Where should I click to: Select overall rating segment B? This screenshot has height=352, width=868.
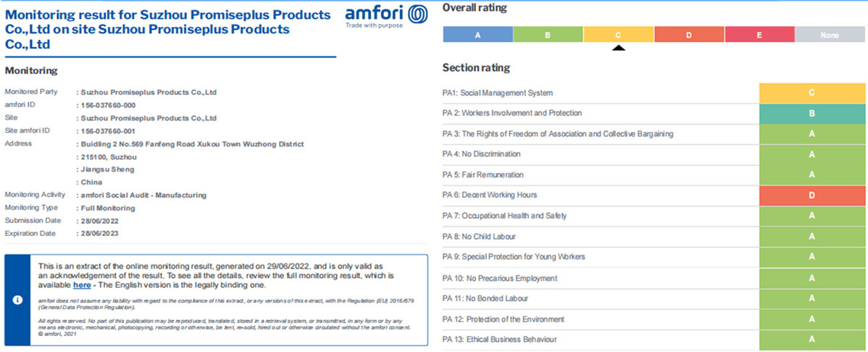pyautogui.click(x=548, y=34)
